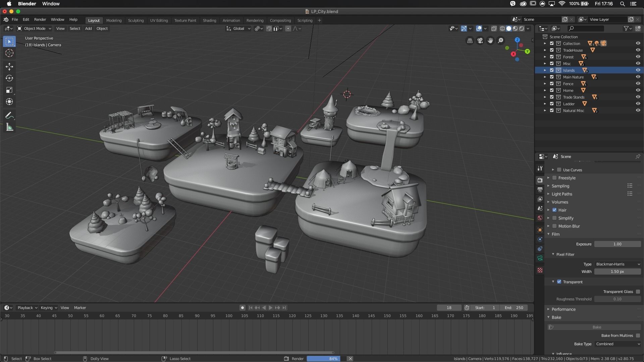Select the Rotate tool
The width and height of the screenshot is (644, 362).
click(9, 78)
